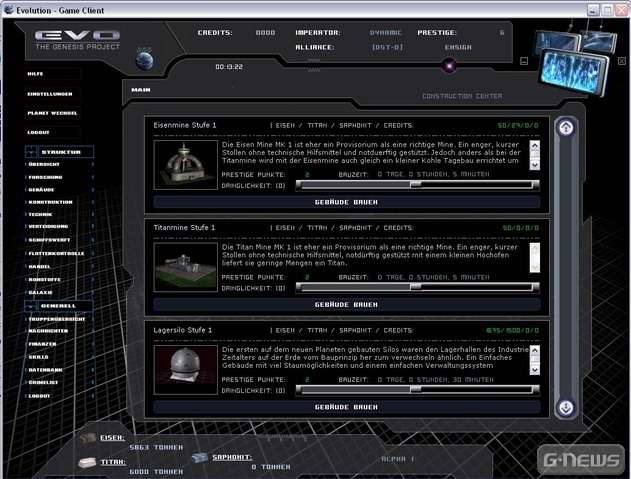Image resolution: width=631 pixels, height=479 pixels.
Task: Open Truppenübersicht in the Generell menu
Action: 56,319
